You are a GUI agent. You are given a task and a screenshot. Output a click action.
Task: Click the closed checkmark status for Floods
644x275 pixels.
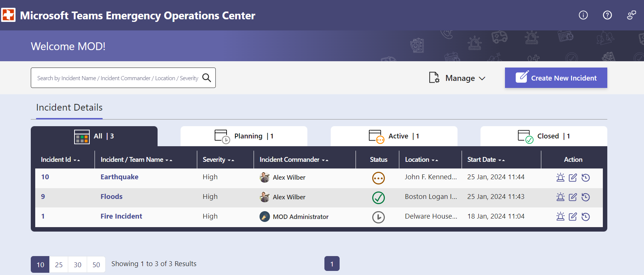pos(379,198)
